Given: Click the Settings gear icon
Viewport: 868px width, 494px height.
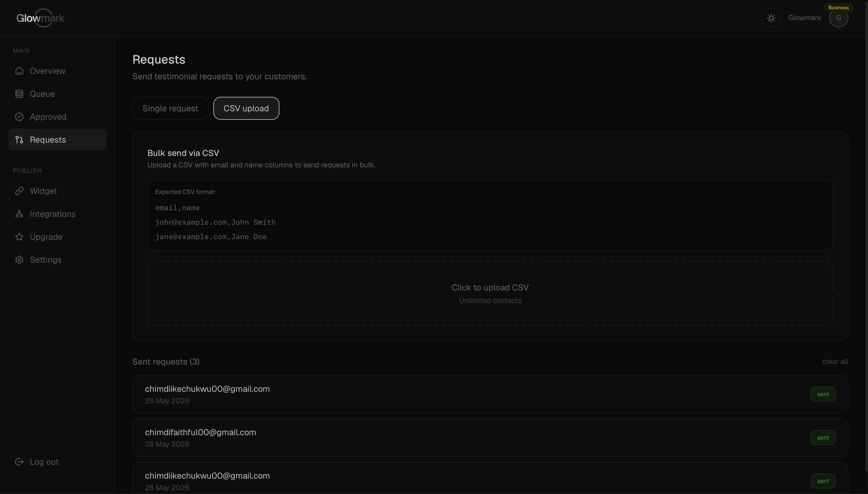Looking at the screenshot, I should click(19, 260).
